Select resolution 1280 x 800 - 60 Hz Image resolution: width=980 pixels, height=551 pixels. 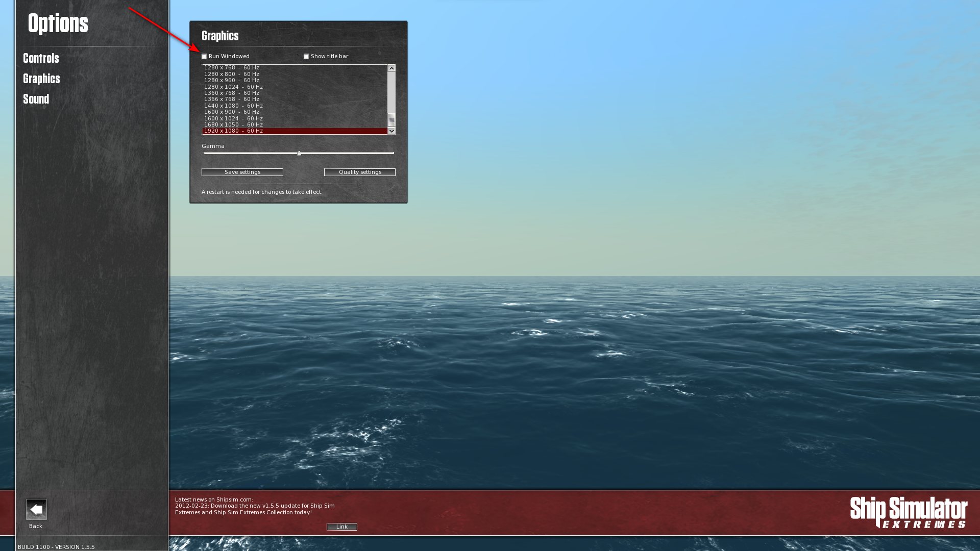[x=295, y=74]
